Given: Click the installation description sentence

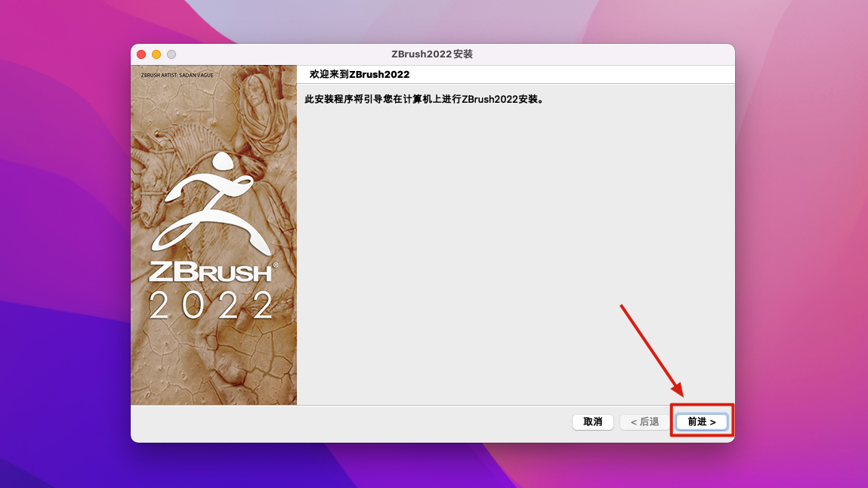Looking at the screenshot, I should point(423,99).
